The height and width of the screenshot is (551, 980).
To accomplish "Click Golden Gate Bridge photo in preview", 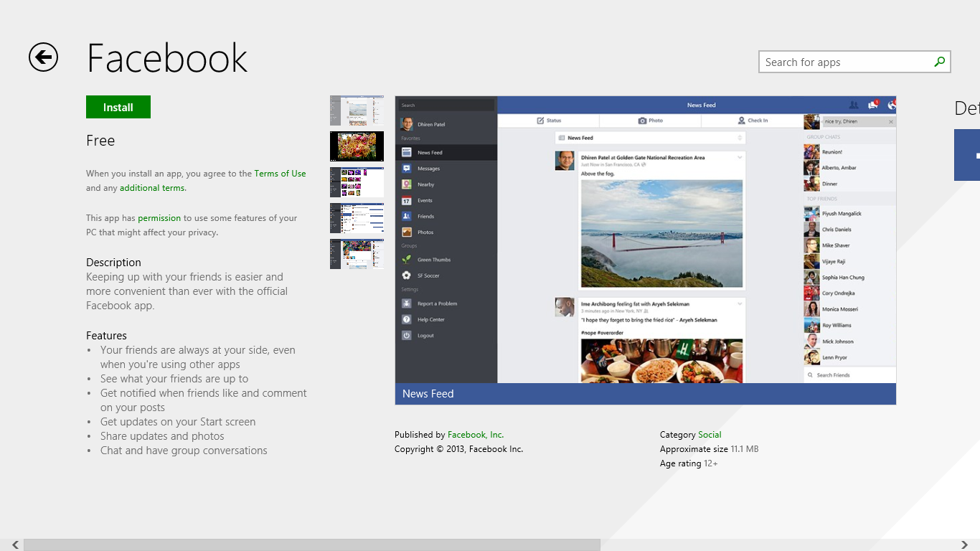I will (661, 233).
